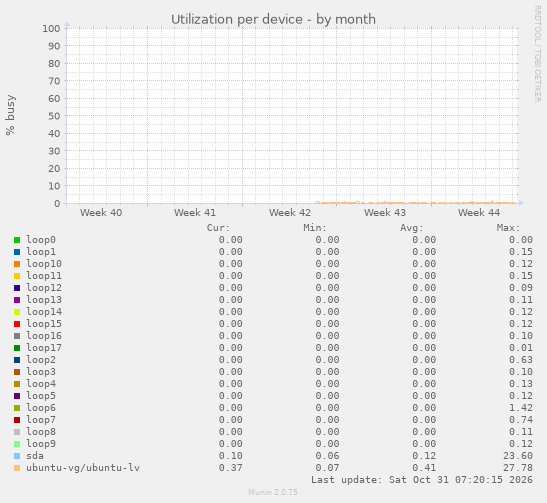Click the loop12 dark blue legend swatch
The width and height of the screenshot is (547, 503).
[17, 288]
